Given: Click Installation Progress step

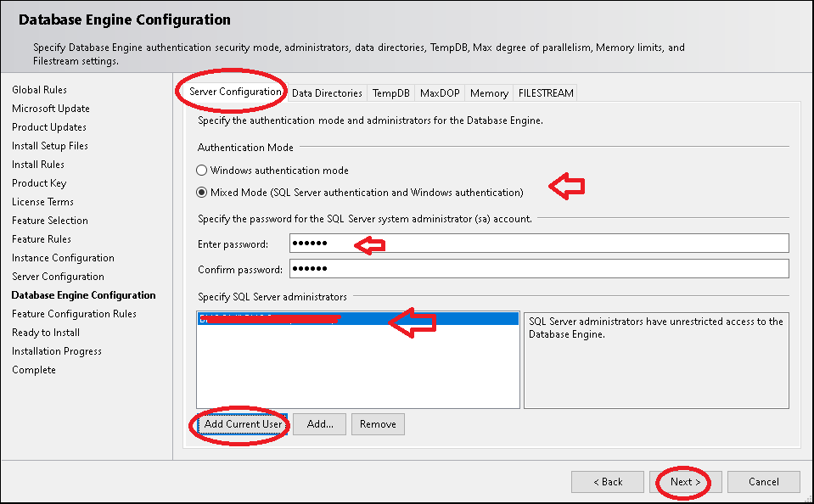Looking at the screenshot, I should tap(57, 351).
